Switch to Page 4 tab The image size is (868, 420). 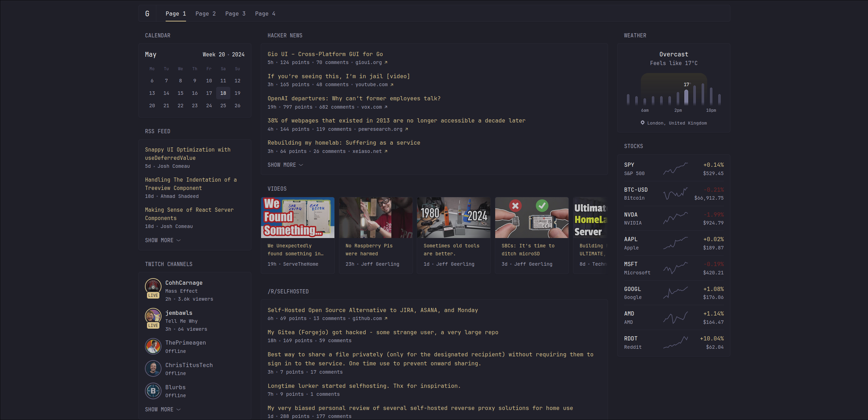click(x=265, y=13)
